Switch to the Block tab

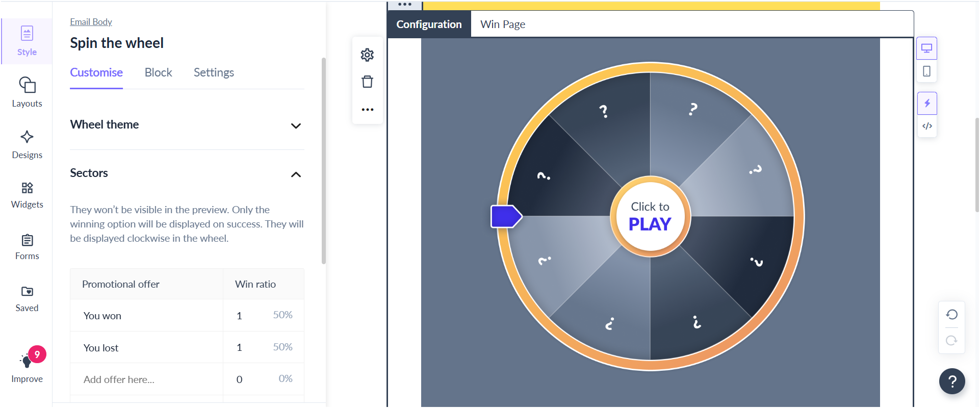(x=158, y=72)
